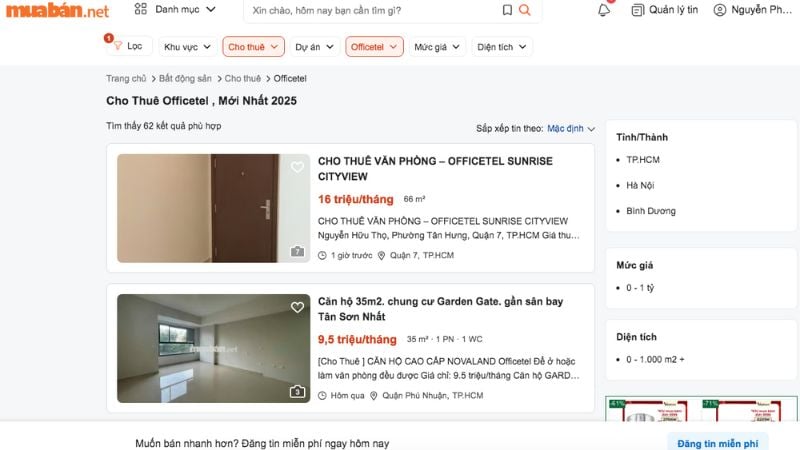Open the user account avatar icon
The image size is (800, 450).
pos(719,10)
